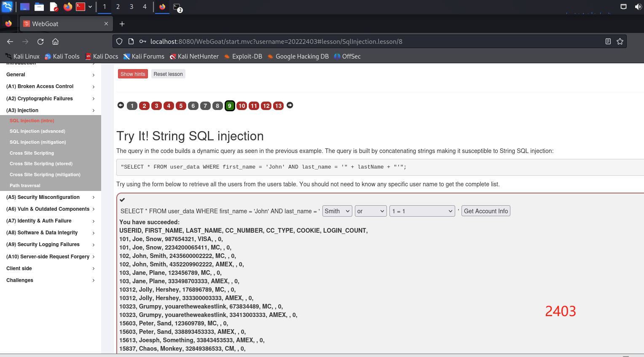This screenshot has width=644, height=357.
Task: Bookmark this page with the star
Action: tap(620, 42)
